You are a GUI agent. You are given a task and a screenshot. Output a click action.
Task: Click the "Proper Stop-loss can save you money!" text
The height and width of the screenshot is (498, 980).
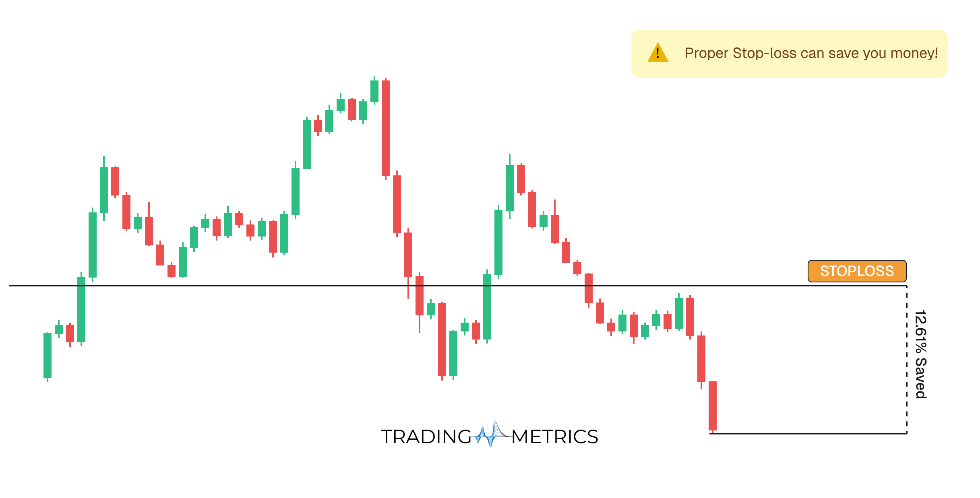[x=811, y=54]
